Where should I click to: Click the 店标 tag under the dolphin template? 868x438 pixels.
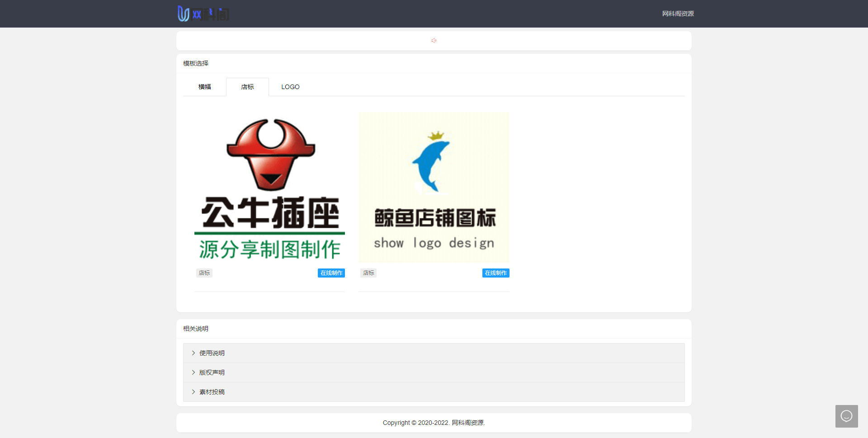coord(368,273)
